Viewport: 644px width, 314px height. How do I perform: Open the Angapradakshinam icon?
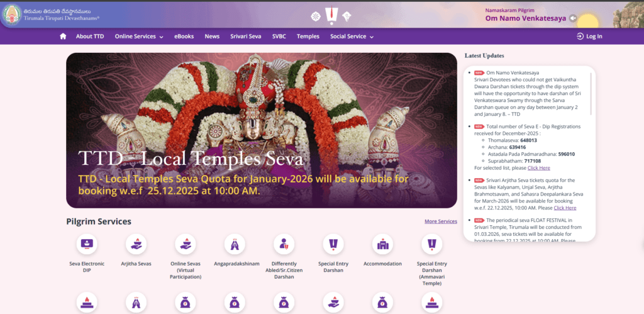pos(235,244)
